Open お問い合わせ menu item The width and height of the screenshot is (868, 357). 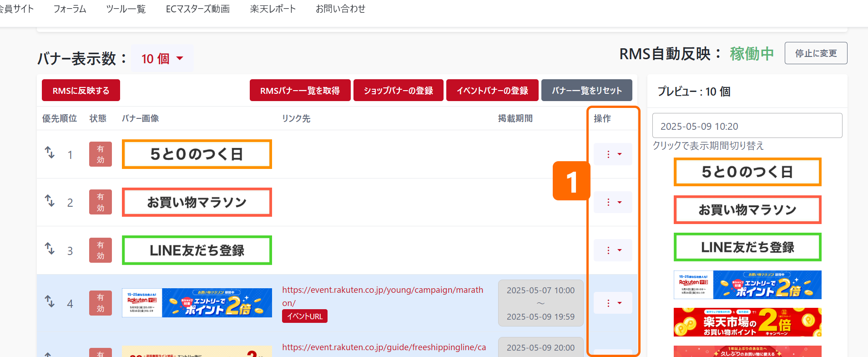pos(341,9)
